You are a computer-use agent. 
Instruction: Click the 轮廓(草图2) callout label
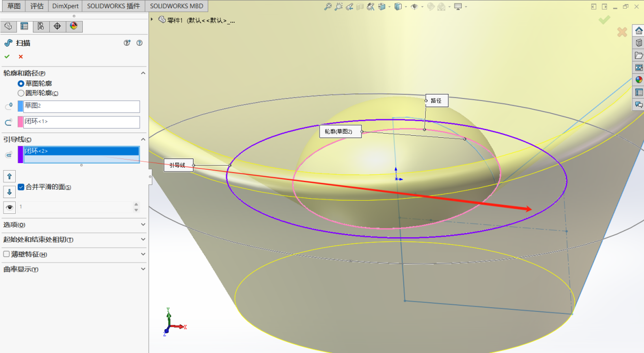340,132
